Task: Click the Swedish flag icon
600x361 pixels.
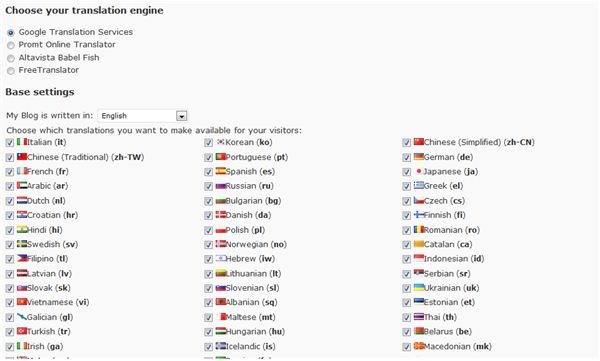Action: [22, 244]
